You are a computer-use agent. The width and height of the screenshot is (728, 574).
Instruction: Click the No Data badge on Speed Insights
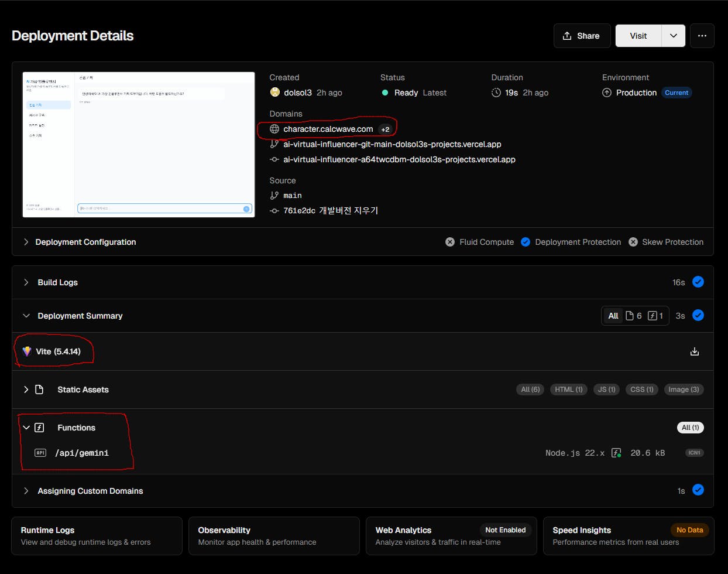690,530
